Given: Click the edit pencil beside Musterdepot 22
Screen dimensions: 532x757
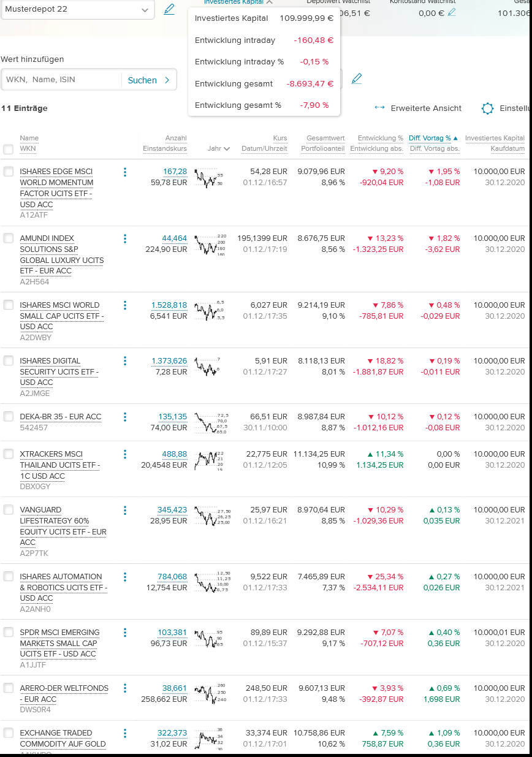Looking at the screenshot, I should click(169, 9).
